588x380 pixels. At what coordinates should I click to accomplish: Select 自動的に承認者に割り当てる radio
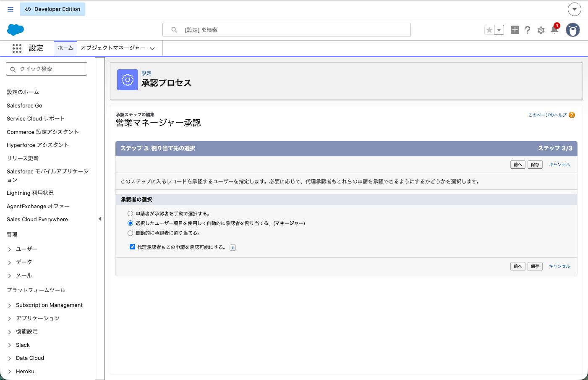coord(131,233)
